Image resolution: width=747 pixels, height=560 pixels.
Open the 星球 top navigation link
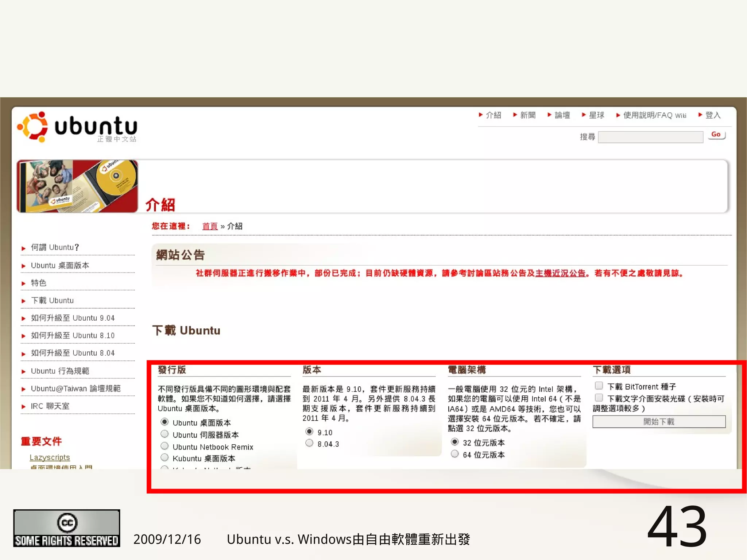point(596,115)
